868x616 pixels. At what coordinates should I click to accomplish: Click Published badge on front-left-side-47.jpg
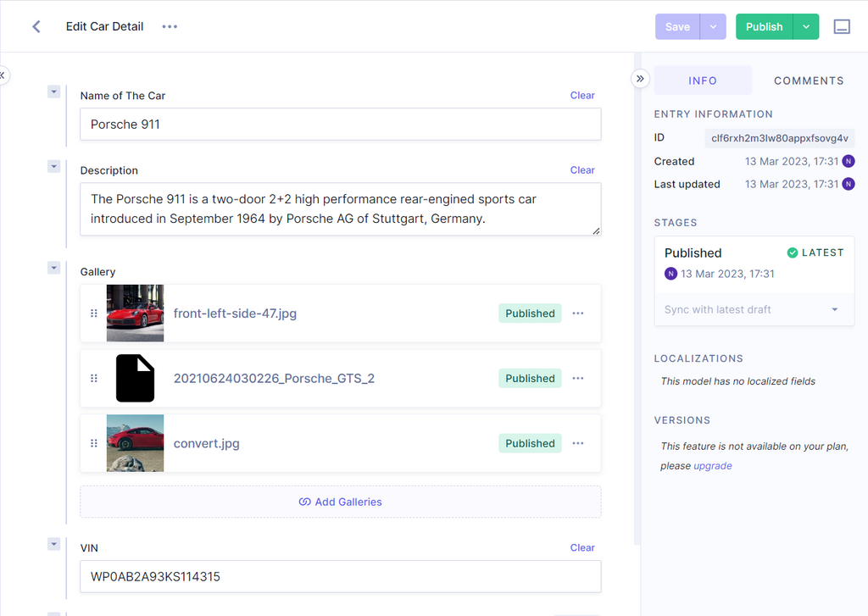point(530,314)
